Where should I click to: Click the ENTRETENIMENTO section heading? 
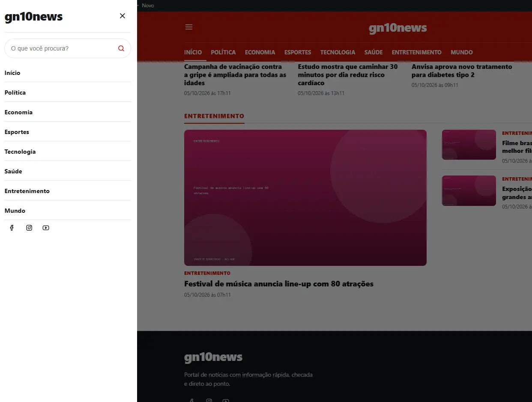coord(214,116)
